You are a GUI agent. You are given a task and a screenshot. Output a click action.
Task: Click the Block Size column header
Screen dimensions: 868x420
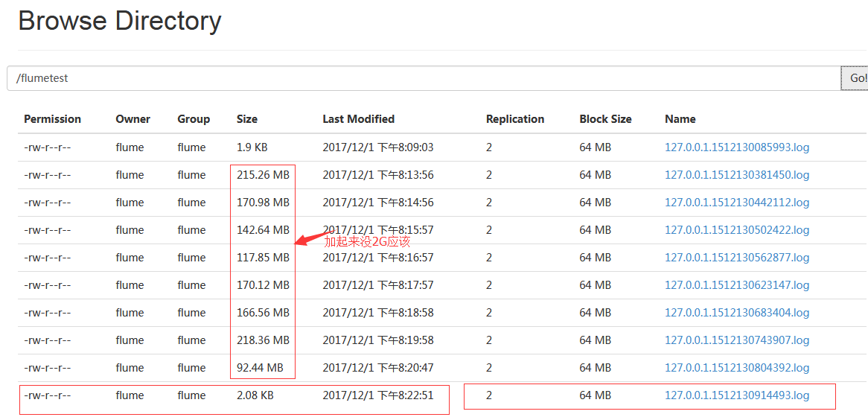[x=605, y=119]
